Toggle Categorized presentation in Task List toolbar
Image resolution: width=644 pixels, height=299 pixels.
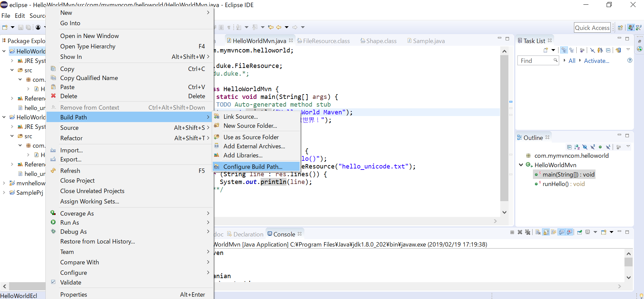564,50
